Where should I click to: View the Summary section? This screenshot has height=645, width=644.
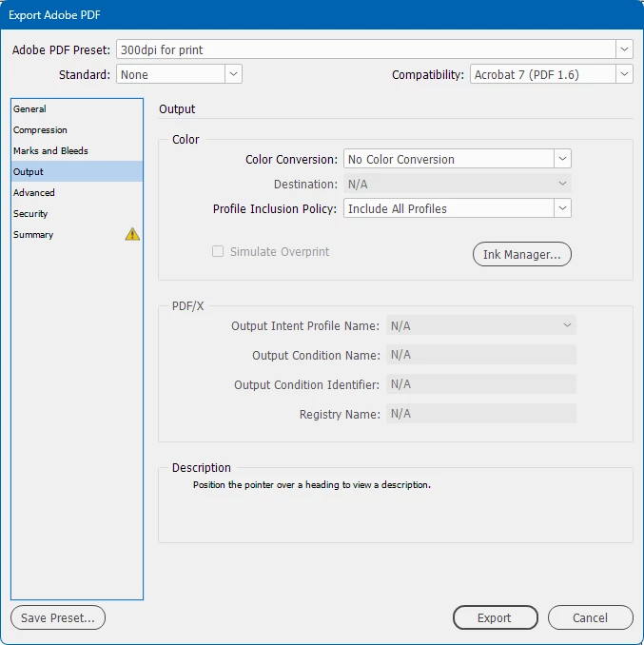[x=77, y=234]
